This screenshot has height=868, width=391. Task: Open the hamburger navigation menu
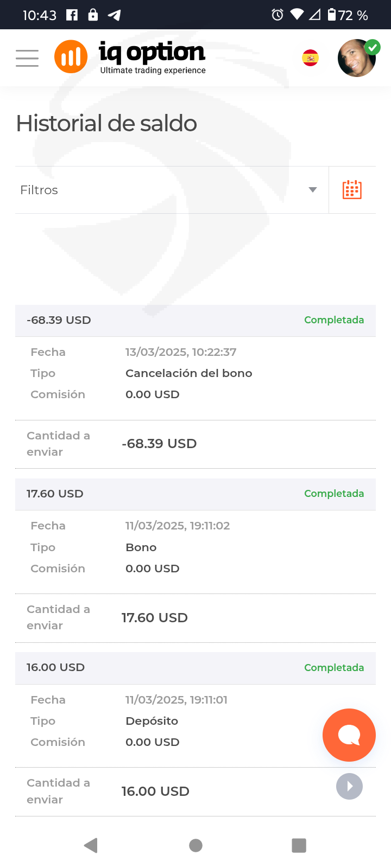[x=27, y=58]
